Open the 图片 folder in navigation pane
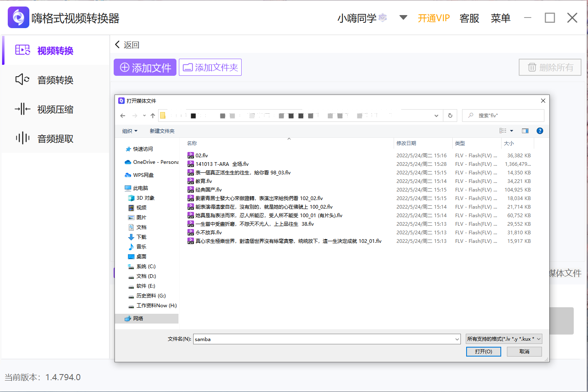588x392 pixels. tap(137, 218)
